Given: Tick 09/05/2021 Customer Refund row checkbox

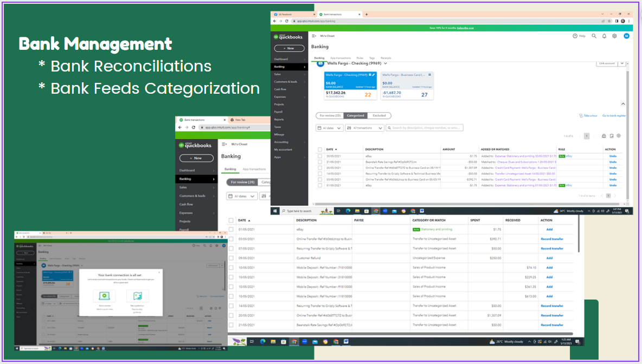Looking at the screenshot, I should 231,258.
